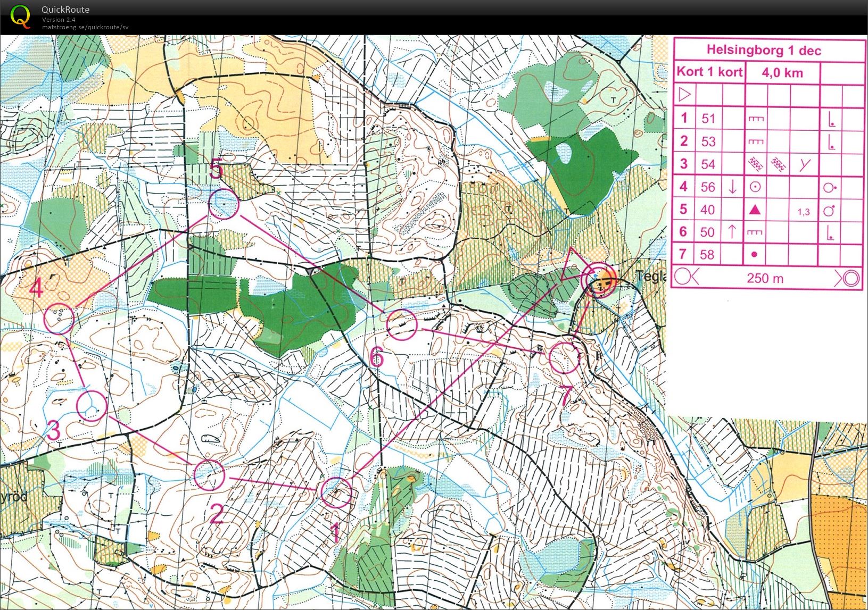
Task: Click the junction Y symbol in row 3
Action: (804, 165)
